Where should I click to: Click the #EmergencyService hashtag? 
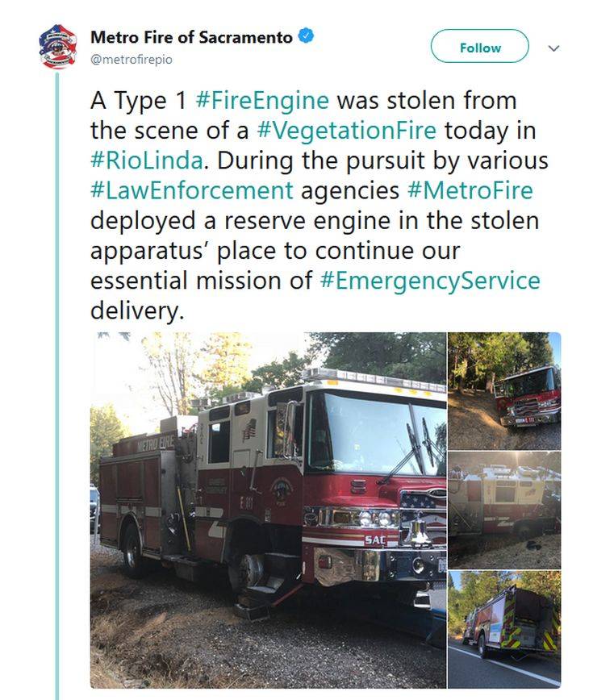click(429, 280)
